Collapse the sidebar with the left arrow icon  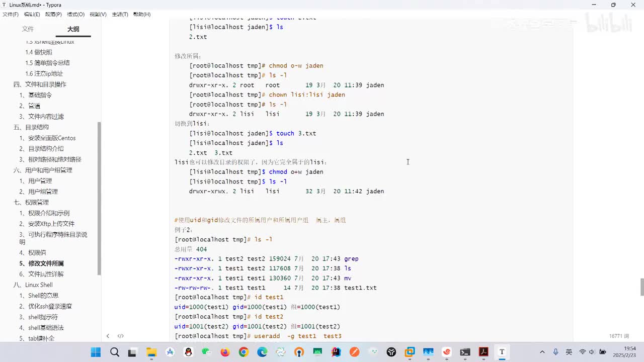click(108, 336)
